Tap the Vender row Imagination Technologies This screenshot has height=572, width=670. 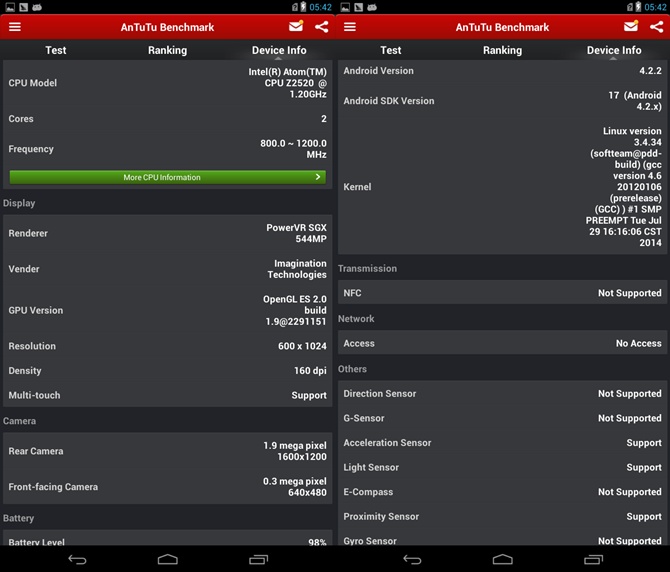pyautogui.click(x=168, y=269)
